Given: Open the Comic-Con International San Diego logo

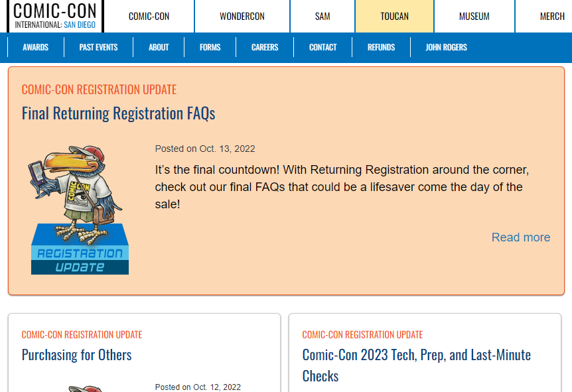Looking at the screenshot, I should 55,16.
